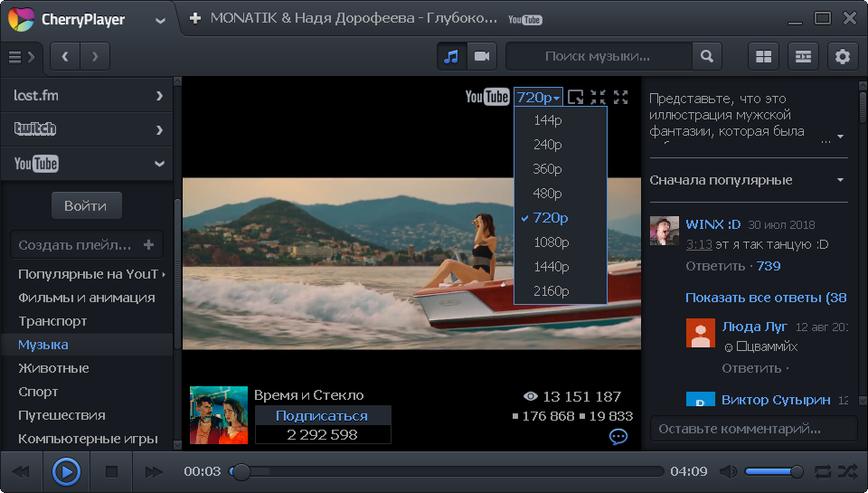Open Популярные на YouTube category
This screenshot has width=868, height=493.
coord(87,274)
